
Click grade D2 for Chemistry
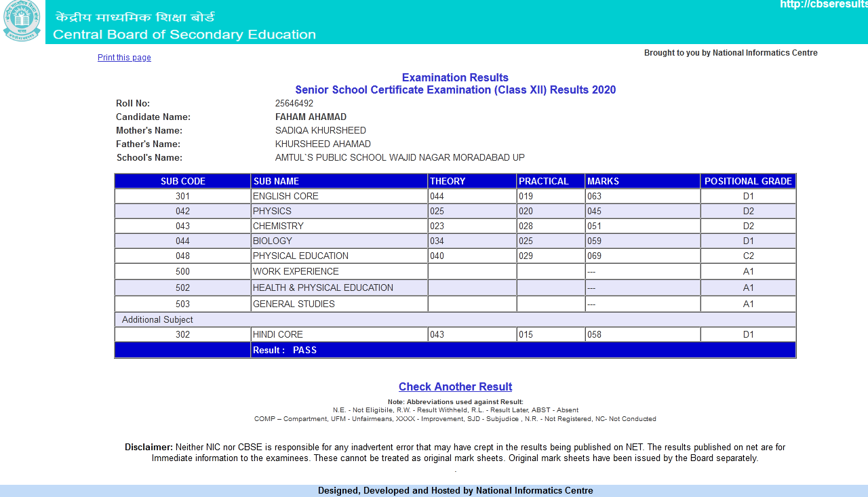pyautogui.click(x=748, y=226)
